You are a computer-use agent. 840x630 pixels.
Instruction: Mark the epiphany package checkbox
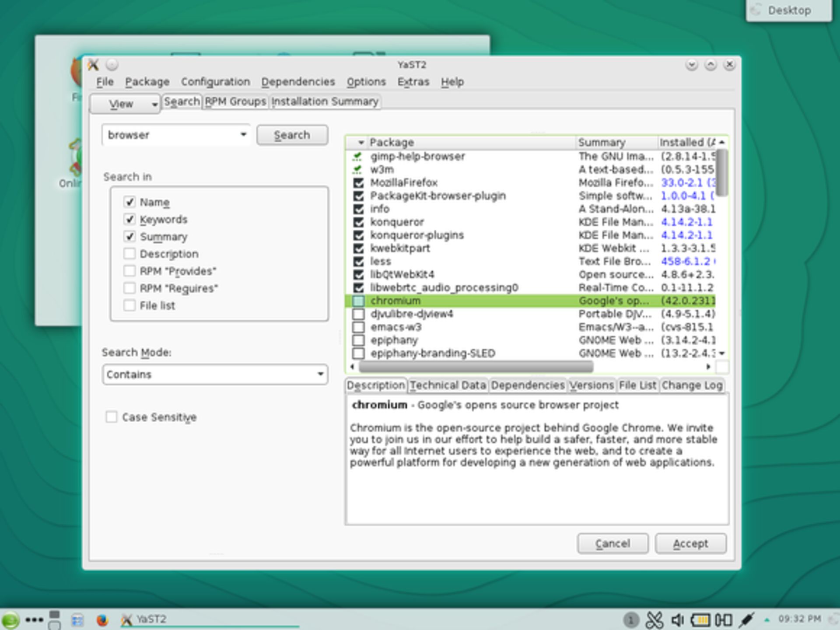[x=358, y=340]
